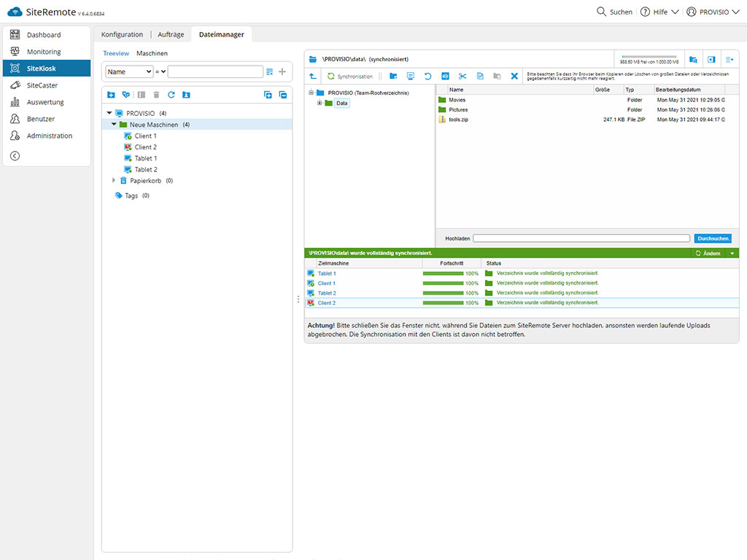Expand the Papierkorb tree node
747x560 pixels.
pyautogui.click(x=114, y=180)
